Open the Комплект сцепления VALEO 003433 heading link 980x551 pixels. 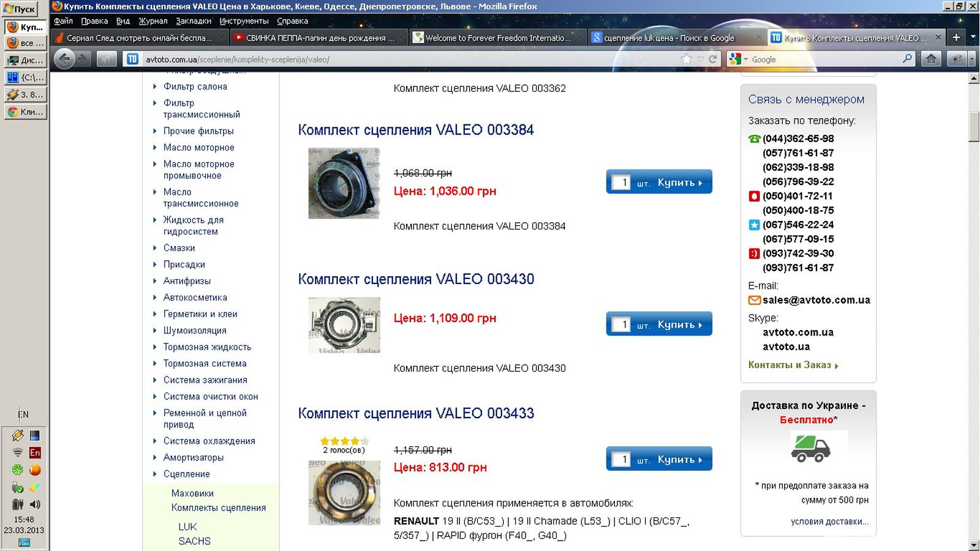pyautogui.click(x=416, y=413)
